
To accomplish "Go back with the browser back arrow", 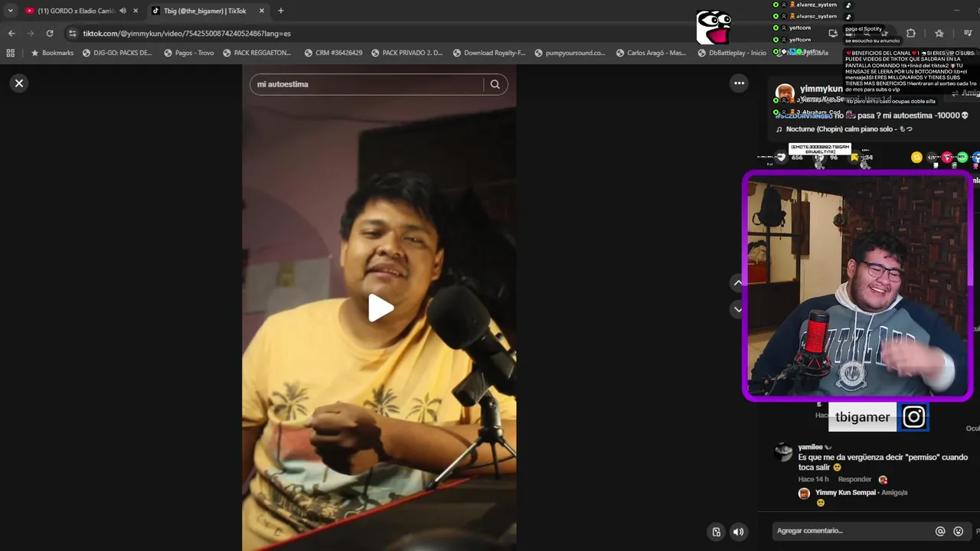I will tap(11, 34).
